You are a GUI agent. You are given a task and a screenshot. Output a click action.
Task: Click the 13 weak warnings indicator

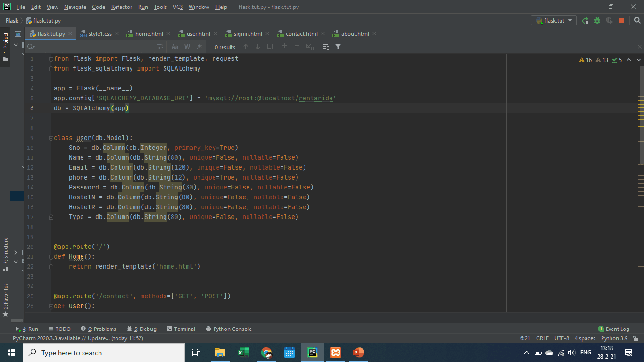[603, 60]
